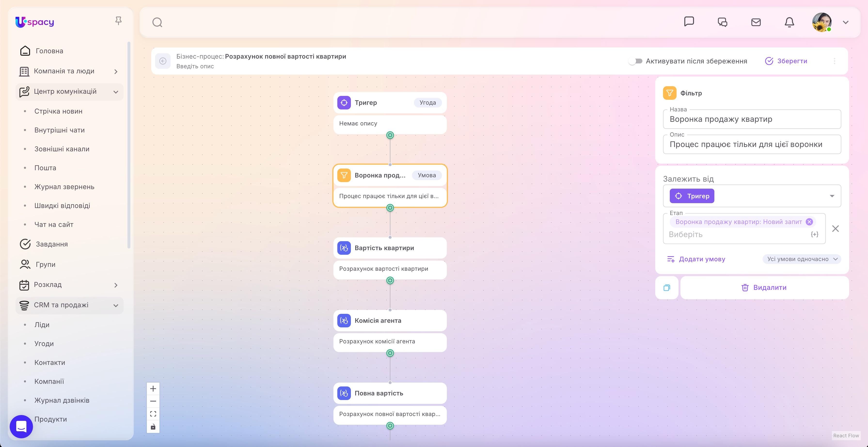Viewport: 868px width, 447px height.
Task: Open the support chat widget button
Action: pos(21,426)
